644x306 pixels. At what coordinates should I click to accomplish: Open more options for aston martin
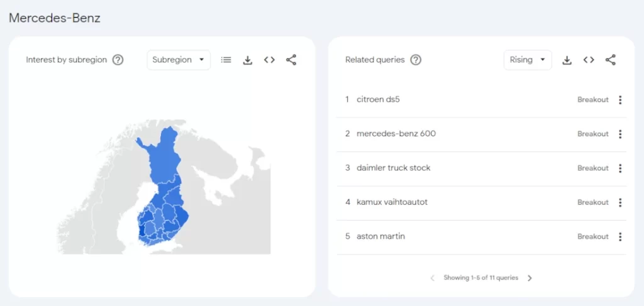point(620,237)
